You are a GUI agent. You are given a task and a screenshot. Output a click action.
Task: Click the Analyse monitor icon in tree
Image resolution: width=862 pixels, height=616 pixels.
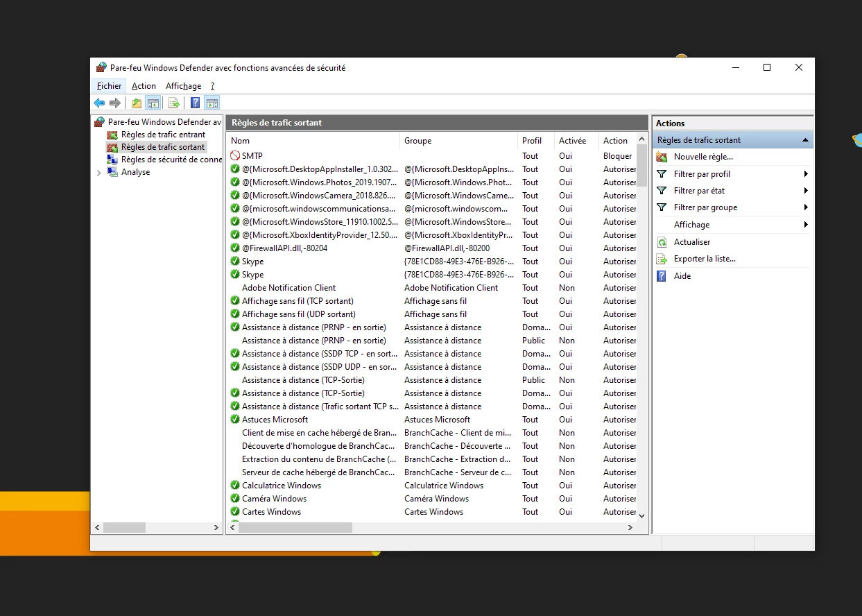(x=112, y=172)
